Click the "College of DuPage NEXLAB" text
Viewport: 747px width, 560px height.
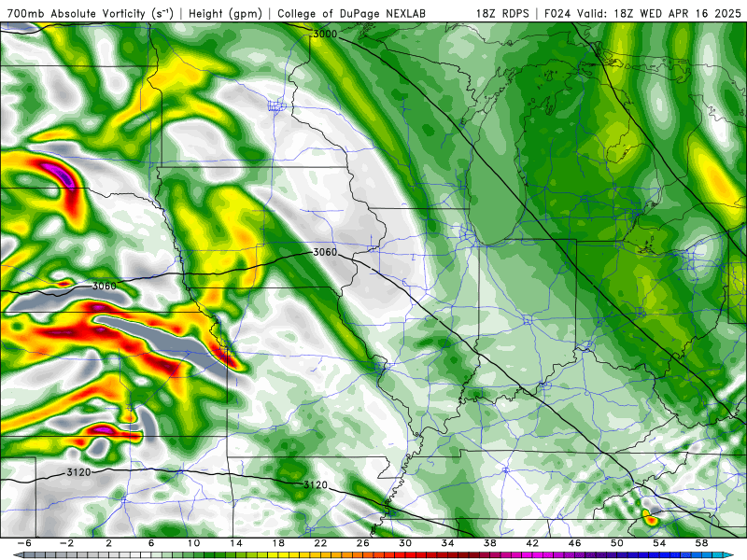(x=351, y=13)
